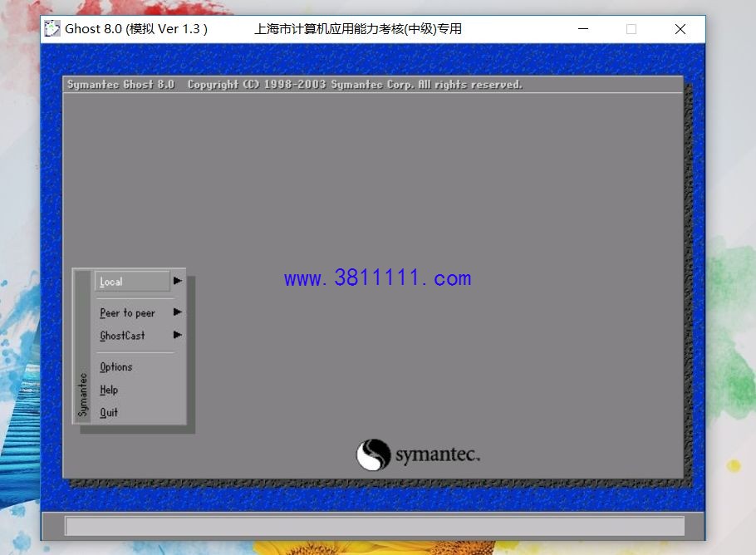Expand the GhostCast submenu arrow
The height and width of the screenshot is (555, 756).
(178, 335)
